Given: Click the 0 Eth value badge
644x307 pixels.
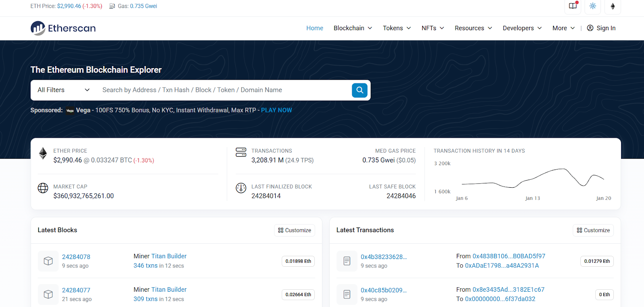Looking at the screenshot, I should pos(605,295).
